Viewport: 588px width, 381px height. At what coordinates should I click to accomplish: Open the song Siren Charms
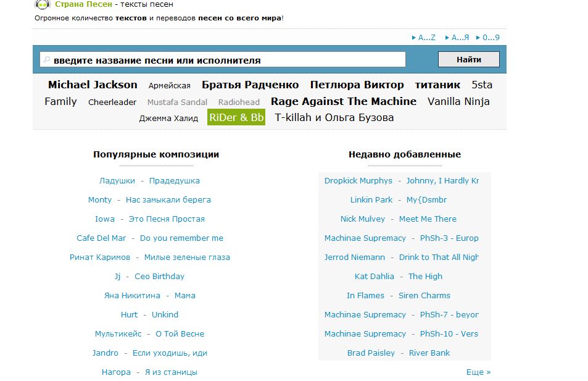[x=424, y=295]
